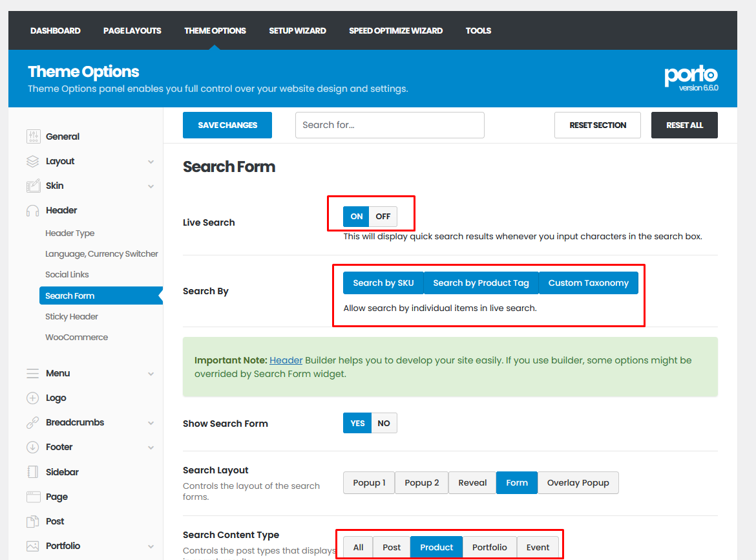This screenshot has width=756, height=560.
Task: Open Language, Currency Switcher submenu item
Action: point(101,253)
